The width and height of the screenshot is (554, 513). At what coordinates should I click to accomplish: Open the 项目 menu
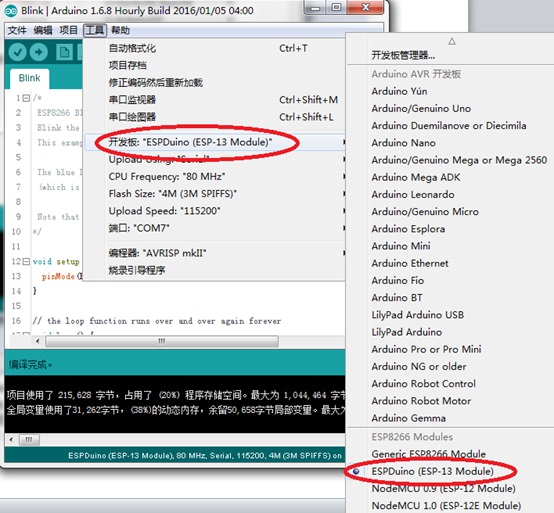pyautogui.click(x=68, y=30)
